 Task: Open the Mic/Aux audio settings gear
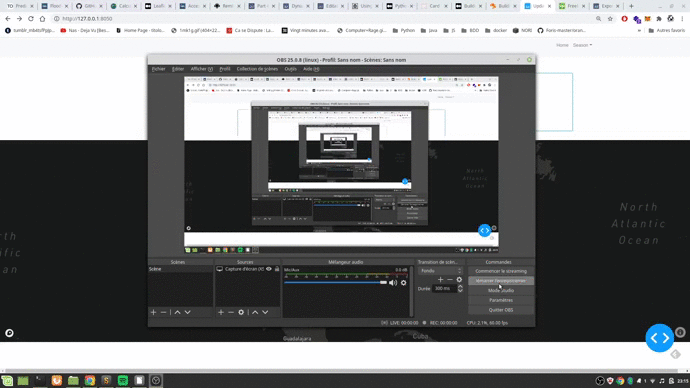404,283
